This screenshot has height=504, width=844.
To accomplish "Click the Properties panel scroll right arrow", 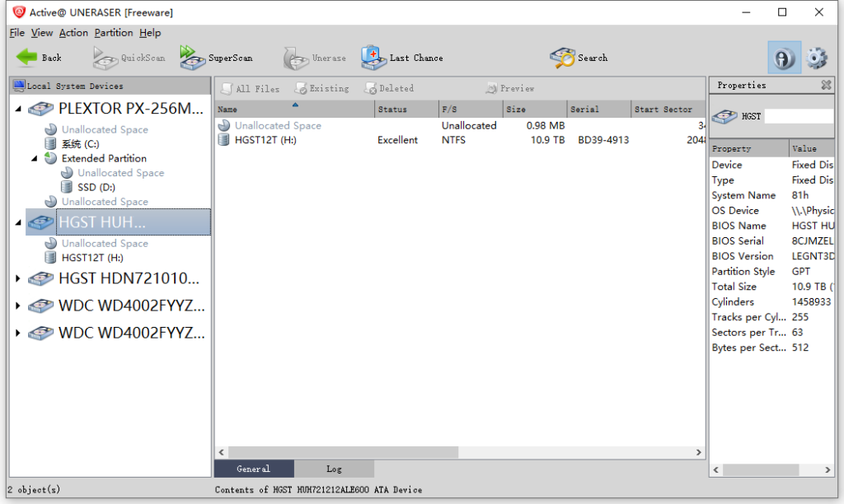I will (x=828, y=469).
